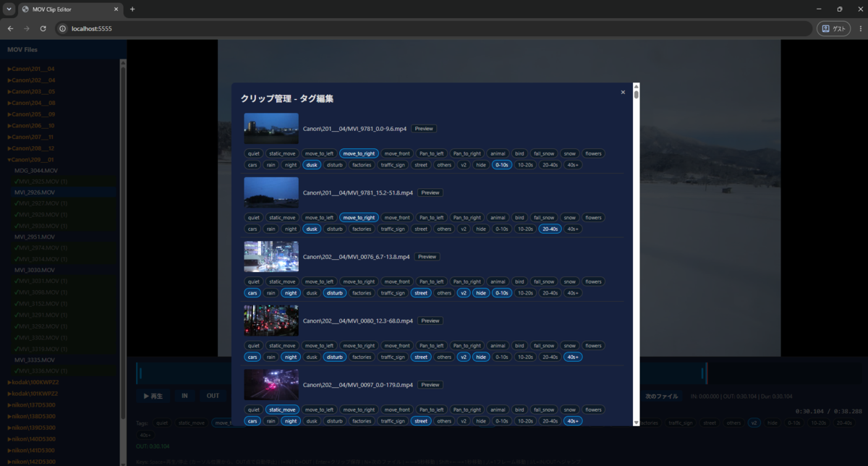Expand kodak\100KWPZ2 folder in sidebar

click(x=33, y=382)
